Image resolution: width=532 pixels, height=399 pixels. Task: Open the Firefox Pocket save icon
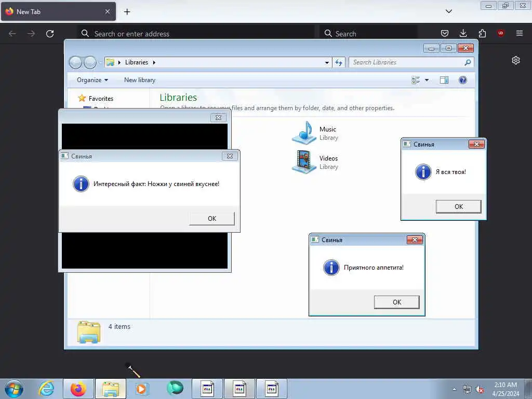[445, 33]
